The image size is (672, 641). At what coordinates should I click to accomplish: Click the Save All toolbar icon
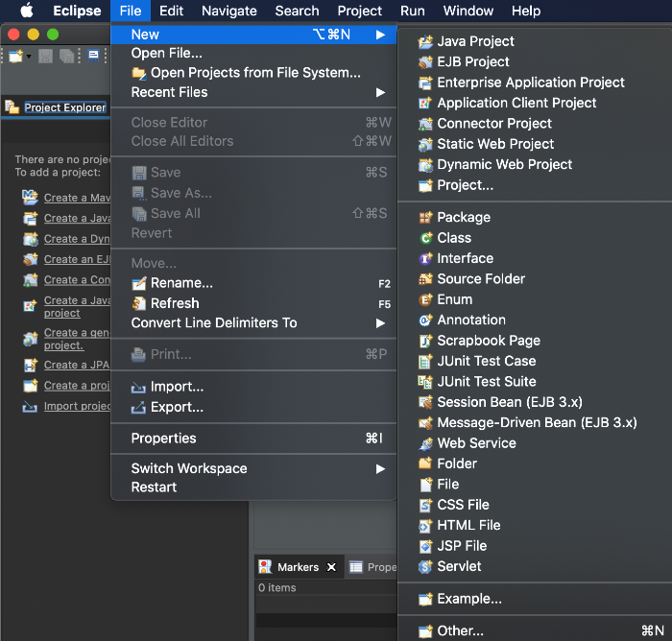pos(66,56)
